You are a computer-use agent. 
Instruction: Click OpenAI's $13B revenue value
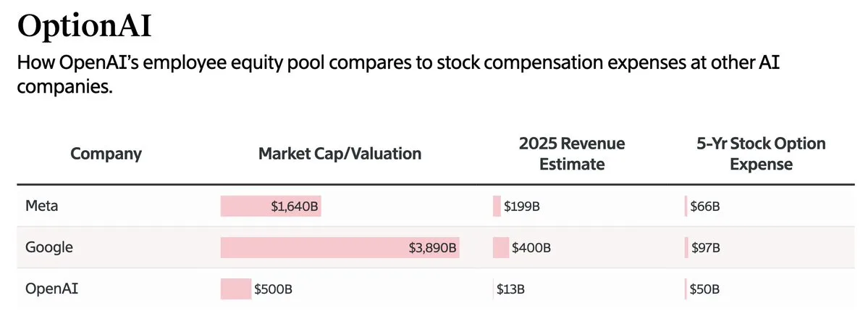(x=510, y=289)
